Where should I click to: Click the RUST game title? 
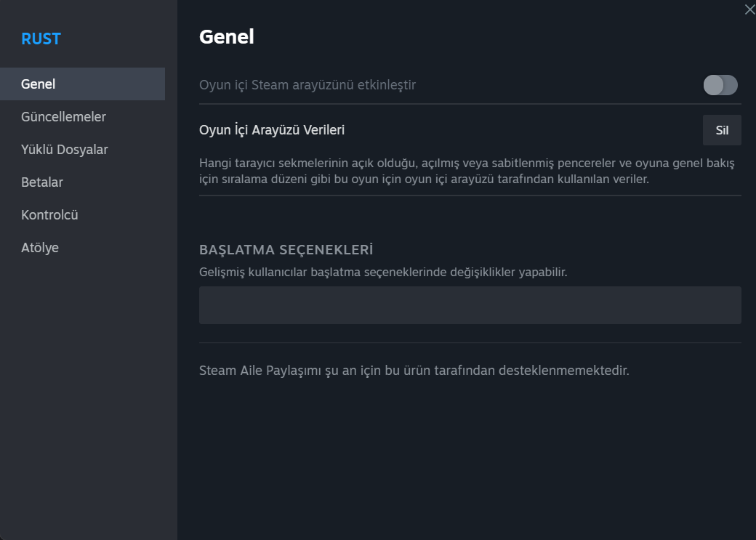[41, 39]
